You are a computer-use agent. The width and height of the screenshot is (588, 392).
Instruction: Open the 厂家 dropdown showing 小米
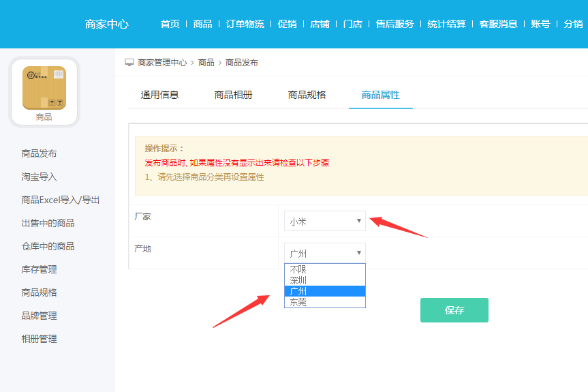point(325,221)
